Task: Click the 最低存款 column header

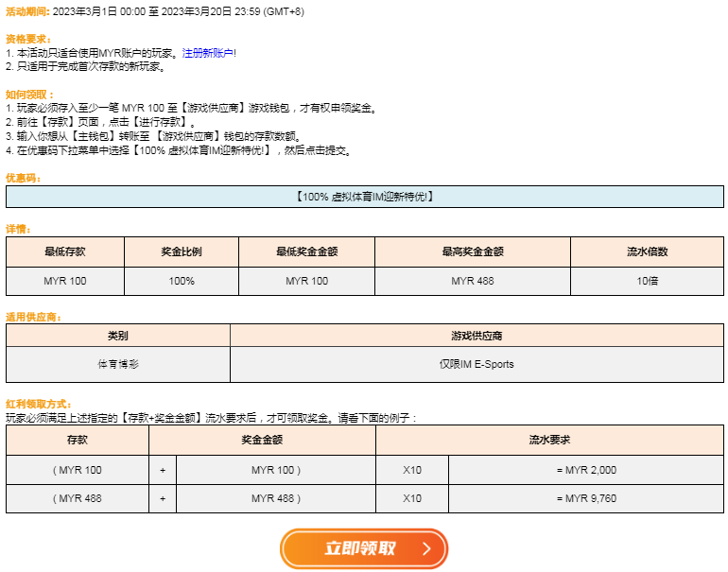Action: tap(65, 252)
